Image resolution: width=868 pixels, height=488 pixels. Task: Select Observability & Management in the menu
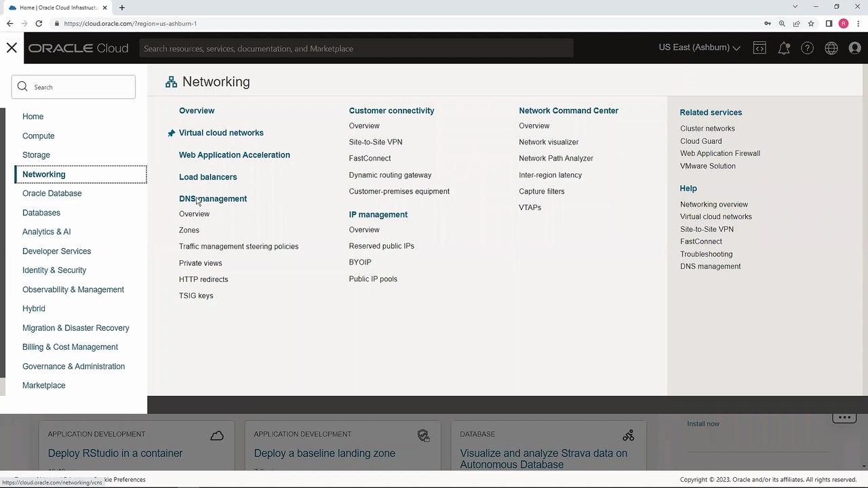[73, 289]
